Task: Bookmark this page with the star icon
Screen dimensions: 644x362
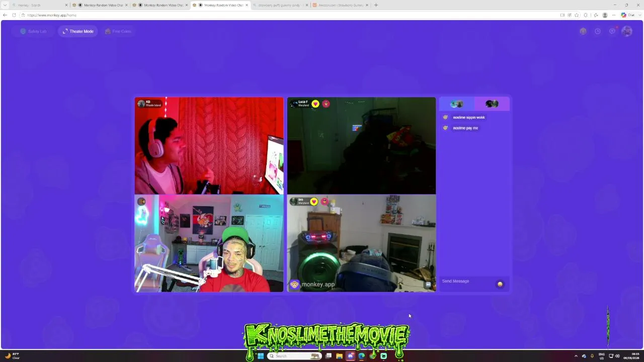Action: [x=577, y=15]
